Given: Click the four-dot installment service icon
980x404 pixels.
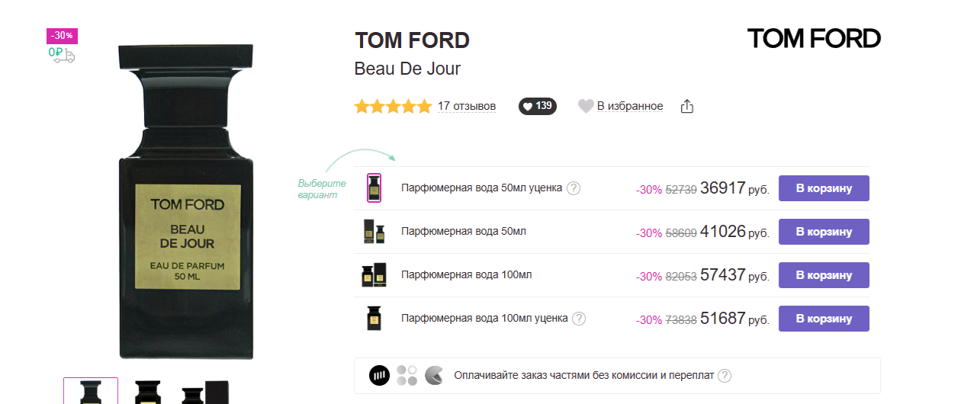Looking at the screenshot, I should click(x=406, y=375).
